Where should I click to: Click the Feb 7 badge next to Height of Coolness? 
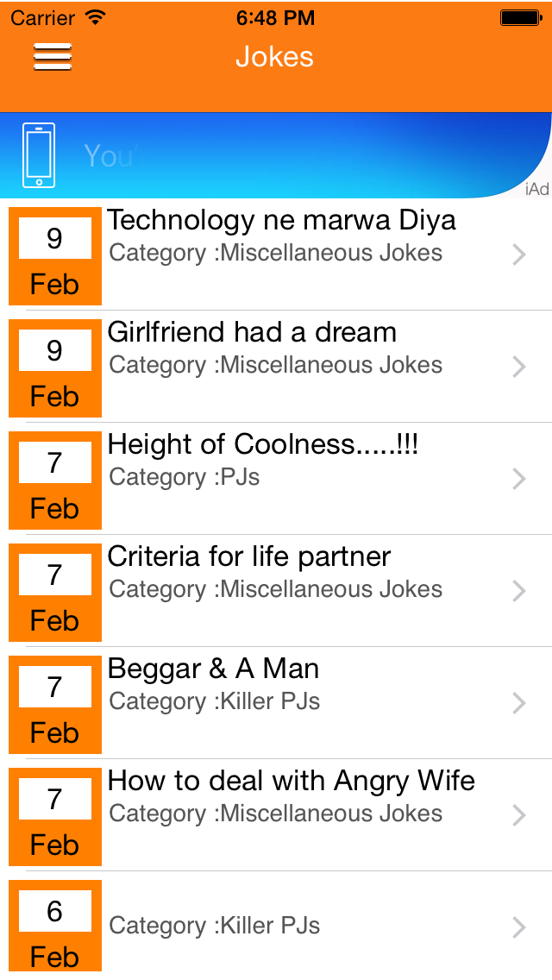[54, 481]
